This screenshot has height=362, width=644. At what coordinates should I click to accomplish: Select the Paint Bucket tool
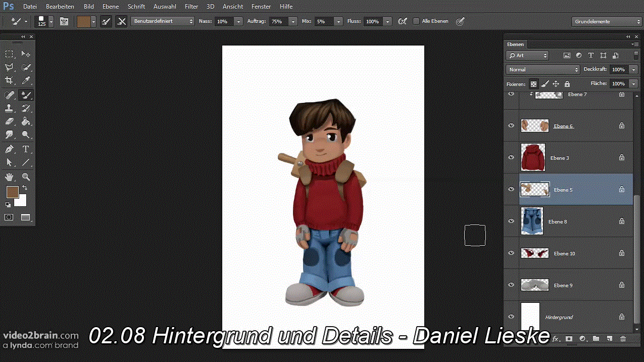click(26, 121)
